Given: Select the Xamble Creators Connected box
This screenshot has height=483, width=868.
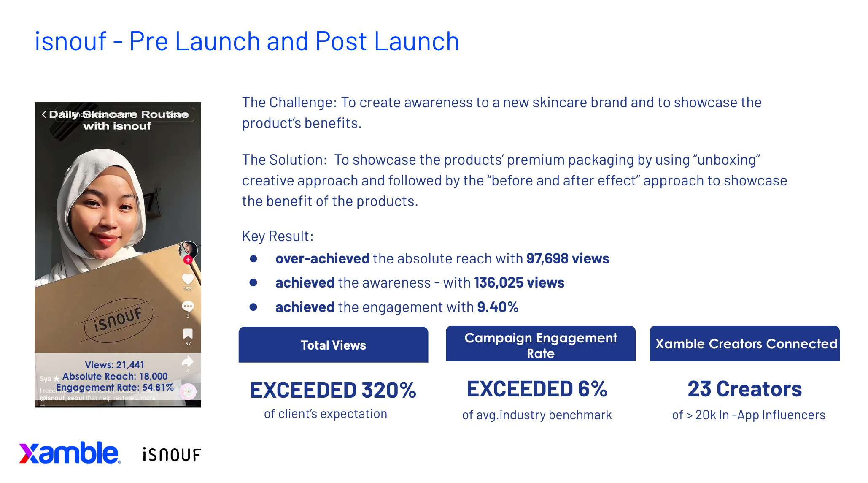Looking at the screenshot, I should [x=745, y=344].
